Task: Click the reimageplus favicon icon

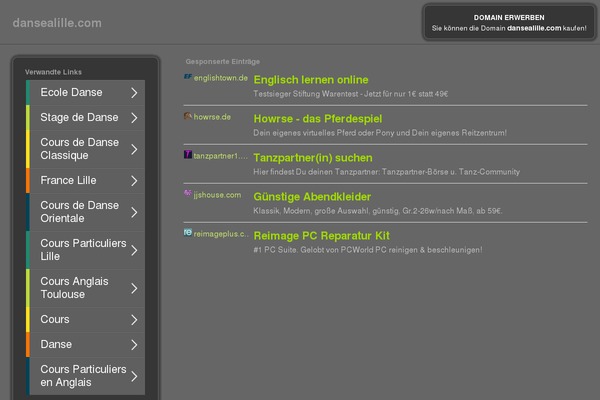Action: pos(188,232)
